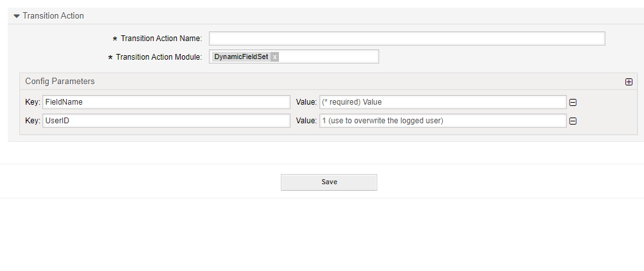Open the Transition Action Module dropdown
The image size is (644, 271).
[329, 57]
